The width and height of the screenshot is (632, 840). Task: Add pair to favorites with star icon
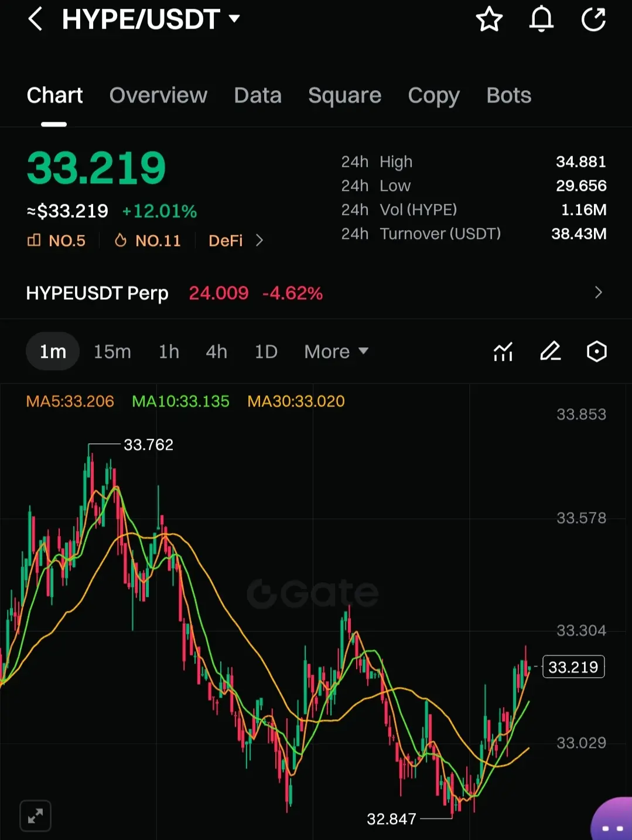pos(489,19)
